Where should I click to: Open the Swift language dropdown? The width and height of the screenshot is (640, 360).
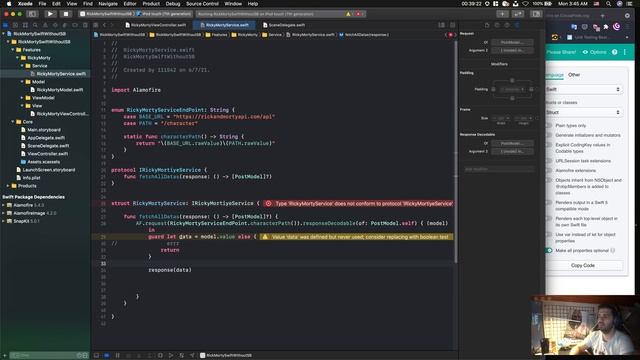[x=584, y=89]
